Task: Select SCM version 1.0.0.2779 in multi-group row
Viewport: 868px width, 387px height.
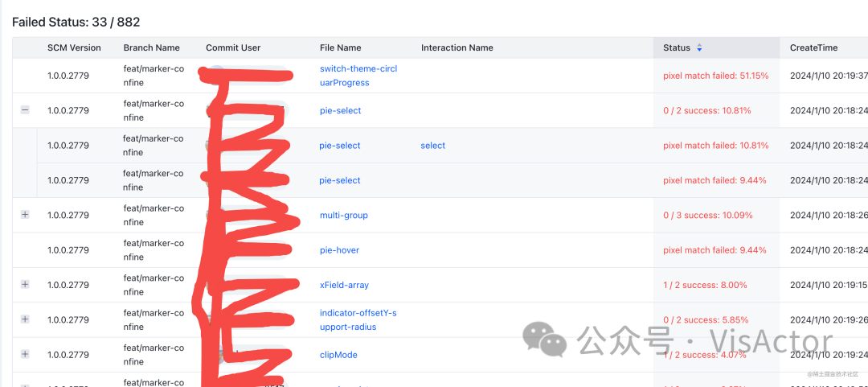Action: click(68, 215)
